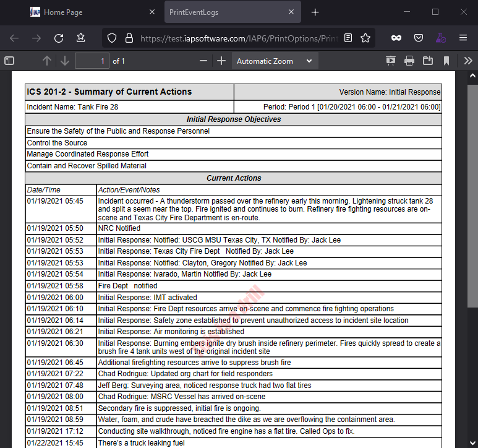Click 'Manage Coordinated Response Effort' row
The width and height of the screenshot is (478, 448).
(234, 154)
